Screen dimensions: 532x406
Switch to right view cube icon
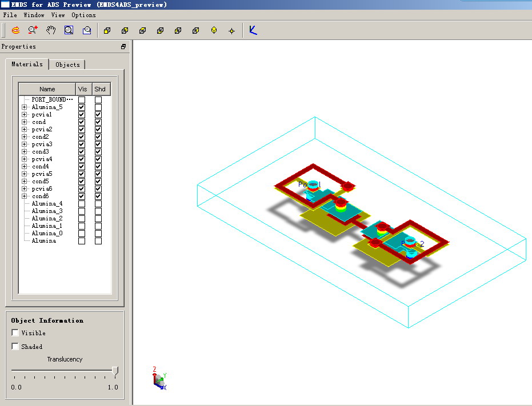click(195, 31)
